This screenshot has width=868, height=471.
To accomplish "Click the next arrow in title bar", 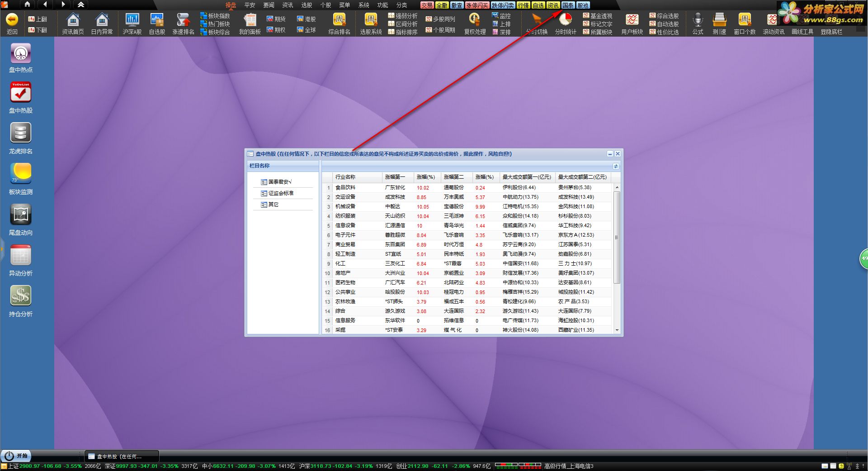I will coord(63,5).
